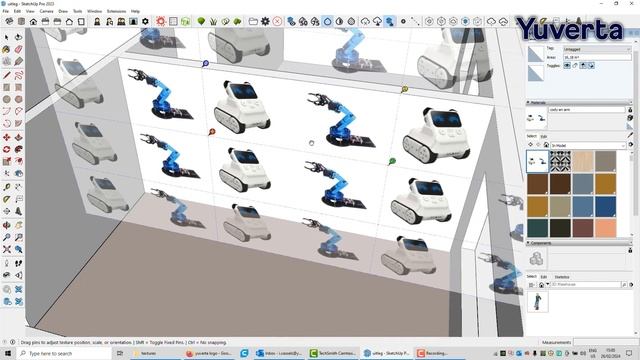
Task: Select the Move tool
Action: pos(7,137)
